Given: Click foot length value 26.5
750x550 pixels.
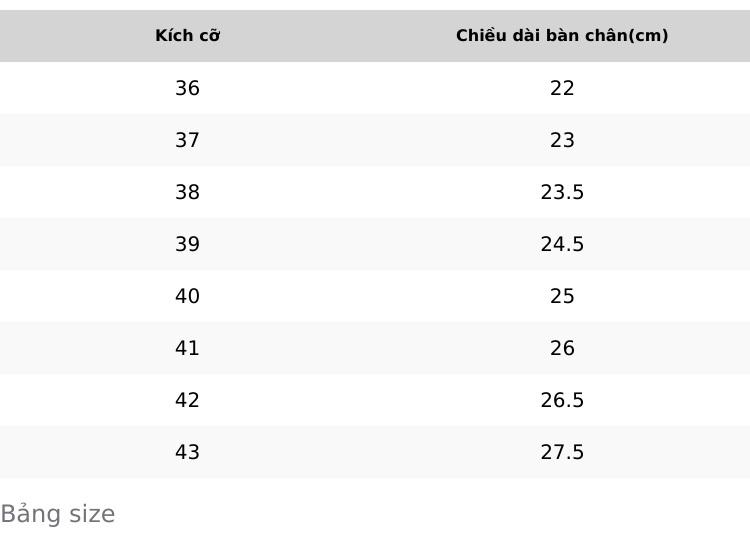Looking at the screenshot, I should (562, 400).
